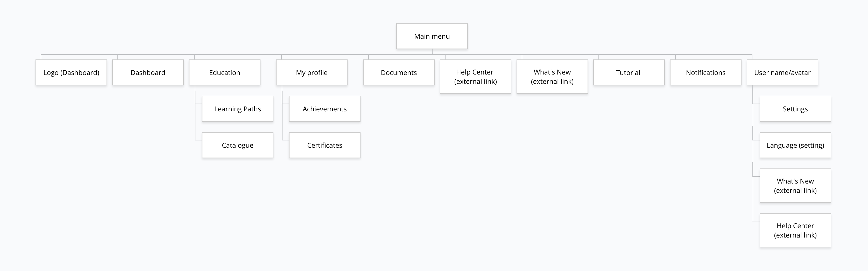Viewport: 868px width, 271px height.
Task: Select the Achievements sub-item
Action: tap(324, 109)
